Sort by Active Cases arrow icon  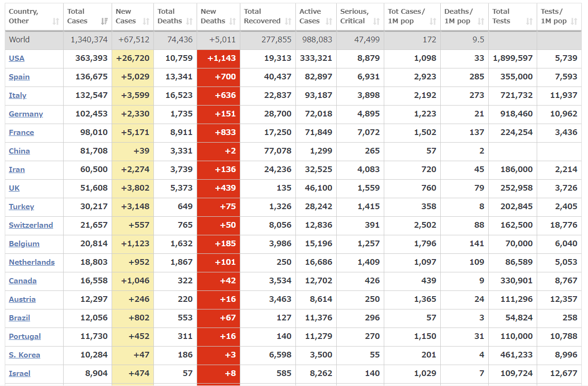click(329, 21)
